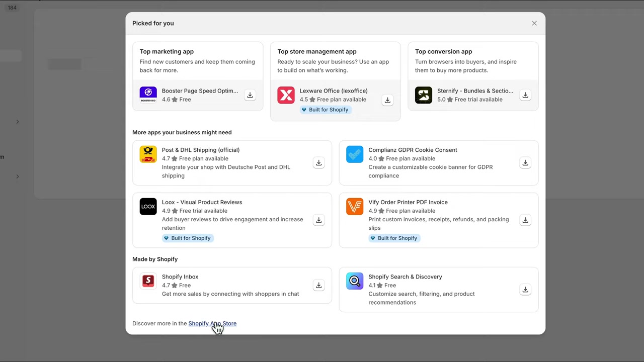
Task: Open Booster Page Speed Optimizer title
Action: pos(200,91)
